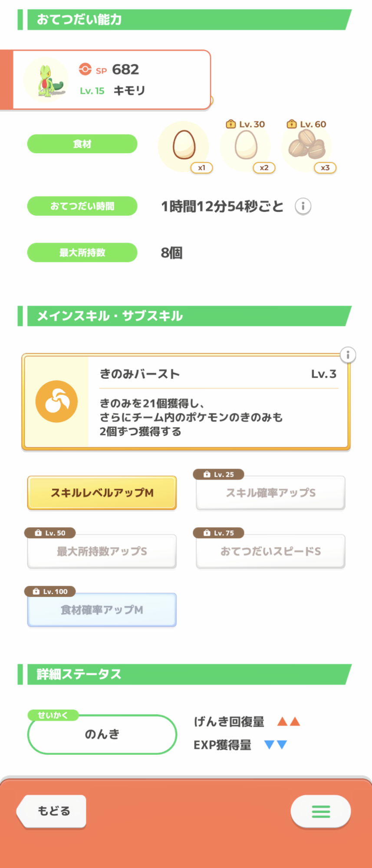Open info icon on main skill card
This screenshot has width=372, height=868.
(x=348, y=355)
